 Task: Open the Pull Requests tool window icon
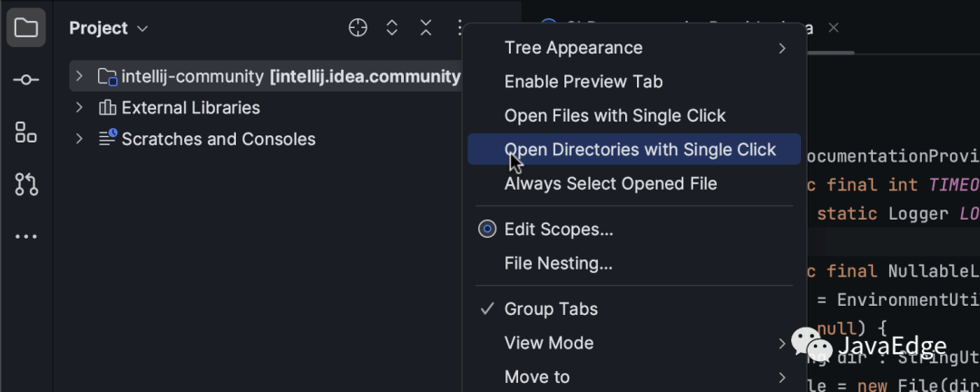coord(25,184)
